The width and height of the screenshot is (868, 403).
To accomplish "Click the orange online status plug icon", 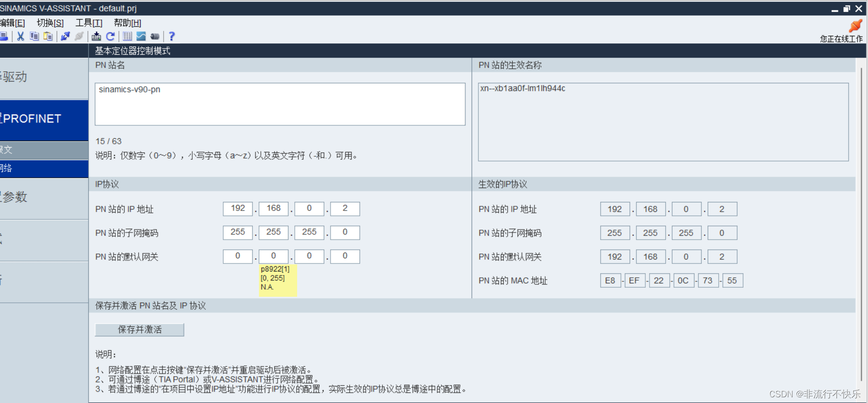I will [855, 26].
